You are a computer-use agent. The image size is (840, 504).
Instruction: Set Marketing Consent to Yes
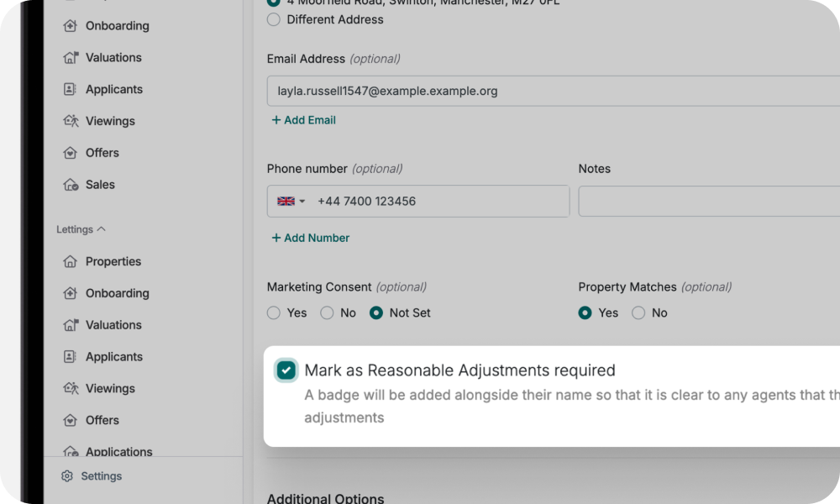pos(274,312)
